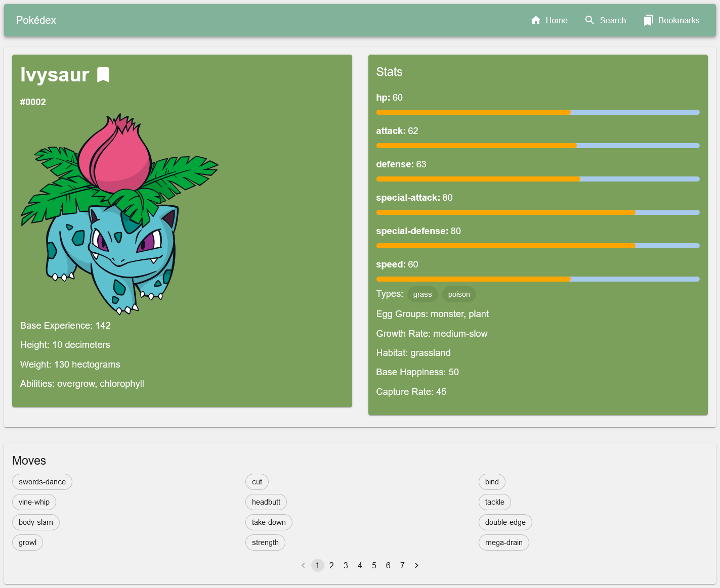Click the Ivysaur artwork image
The image size is (720, 588).
click(x=119, y=214)
